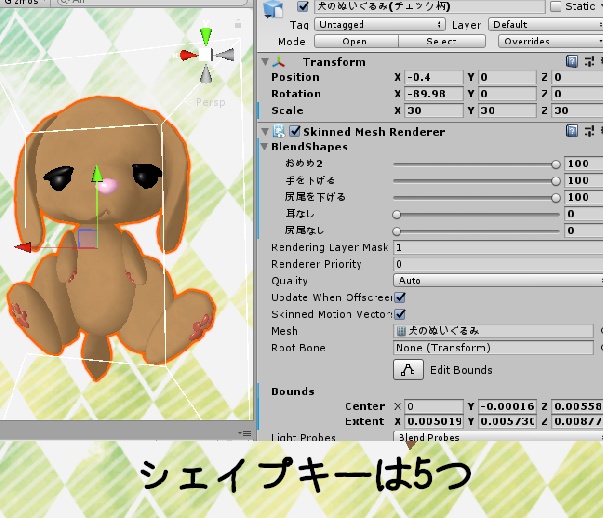Image resolution: width=603 pixels, height=518 pixels.
Task: Toggle the scene gizmo lock icon
Action: (x=238, y=24)
